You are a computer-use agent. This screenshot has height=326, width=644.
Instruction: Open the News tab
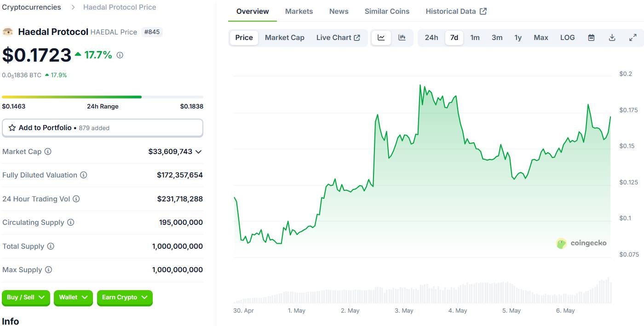(x=339, y=11)
